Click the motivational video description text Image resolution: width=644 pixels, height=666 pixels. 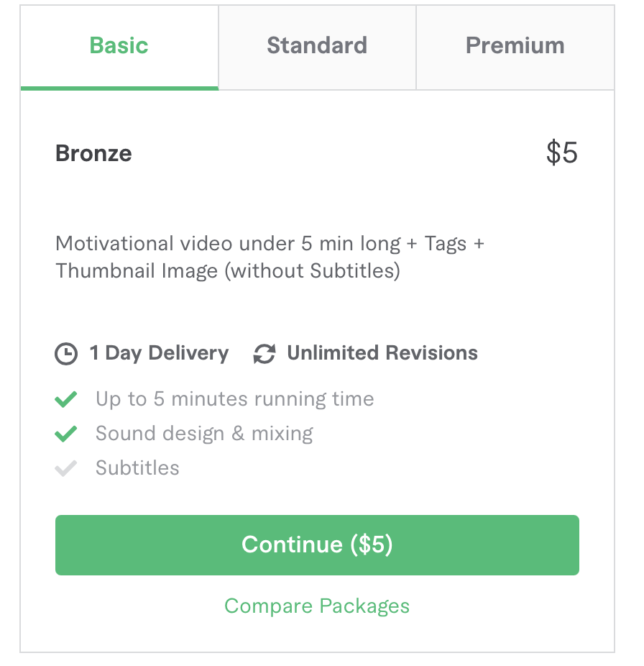coord(270,257)
